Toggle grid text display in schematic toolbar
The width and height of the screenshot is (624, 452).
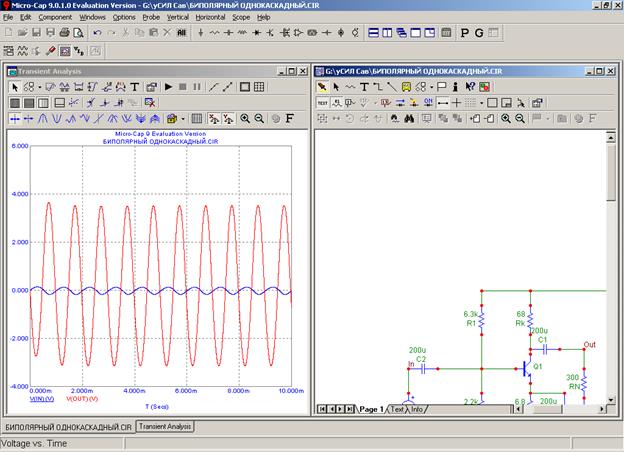322,103
